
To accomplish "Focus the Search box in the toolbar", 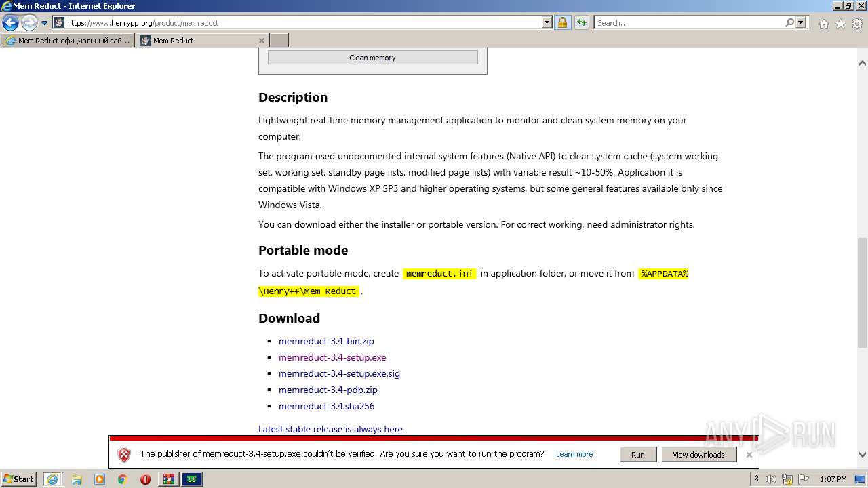I will click(x=688, y=22).
